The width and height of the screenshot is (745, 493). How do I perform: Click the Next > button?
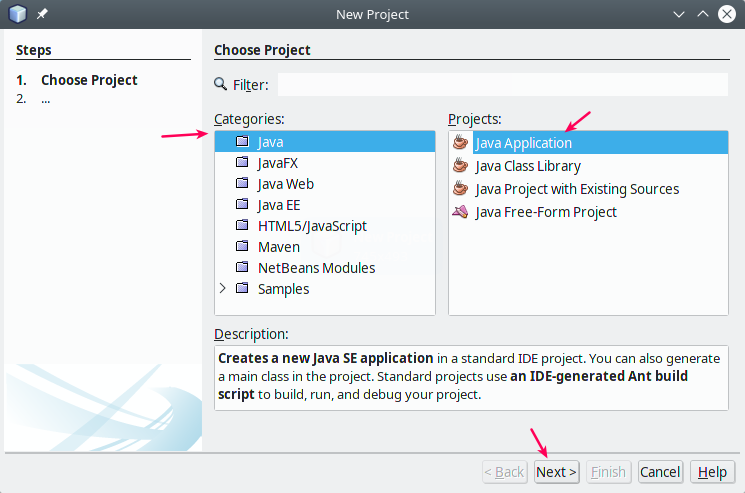coord(556,472)
